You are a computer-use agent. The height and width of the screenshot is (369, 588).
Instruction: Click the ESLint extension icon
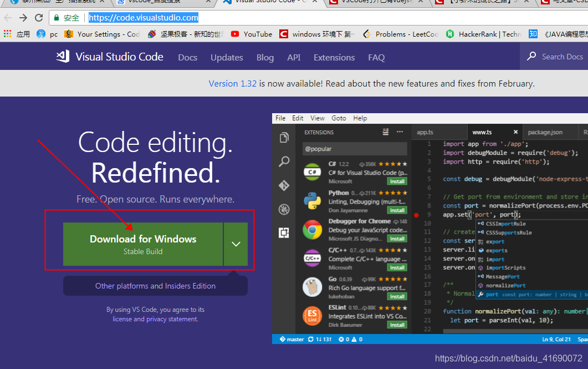(x=313, y=316)
